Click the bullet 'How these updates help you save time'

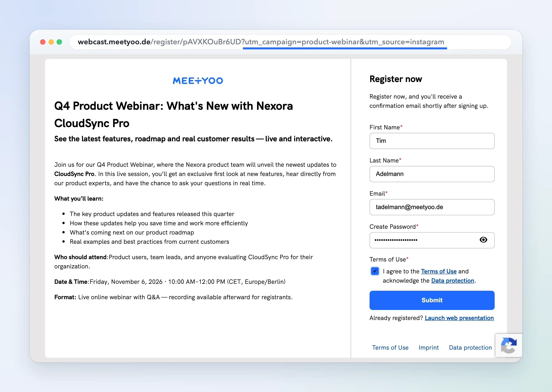(159, 223)
